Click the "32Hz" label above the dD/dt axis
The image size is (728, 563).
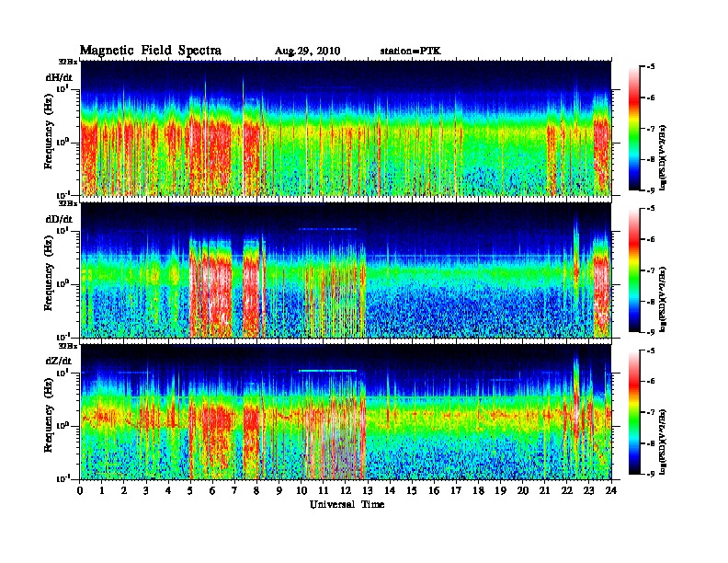click(x=68, y=203)
